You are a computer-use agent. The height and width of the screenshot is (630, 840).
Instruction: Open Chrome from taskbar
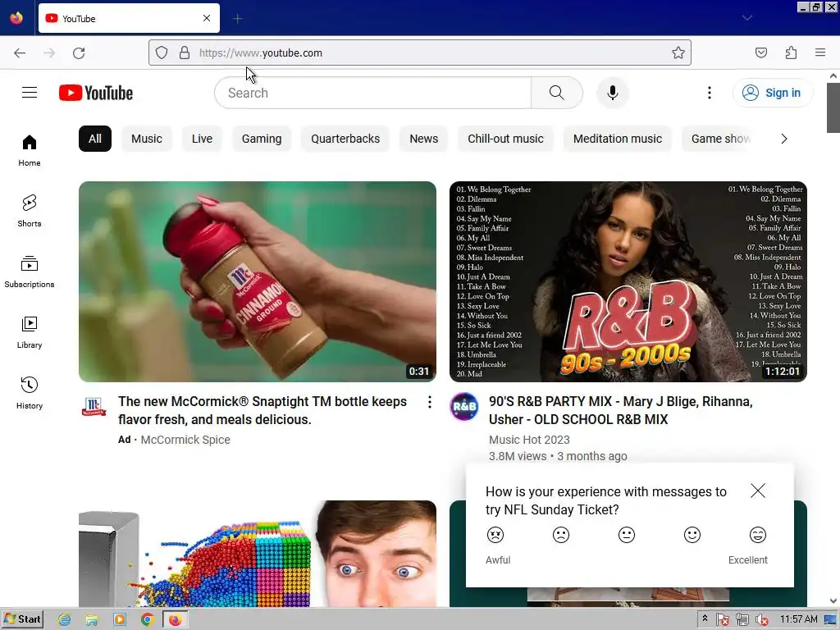(x=148, y=620)
